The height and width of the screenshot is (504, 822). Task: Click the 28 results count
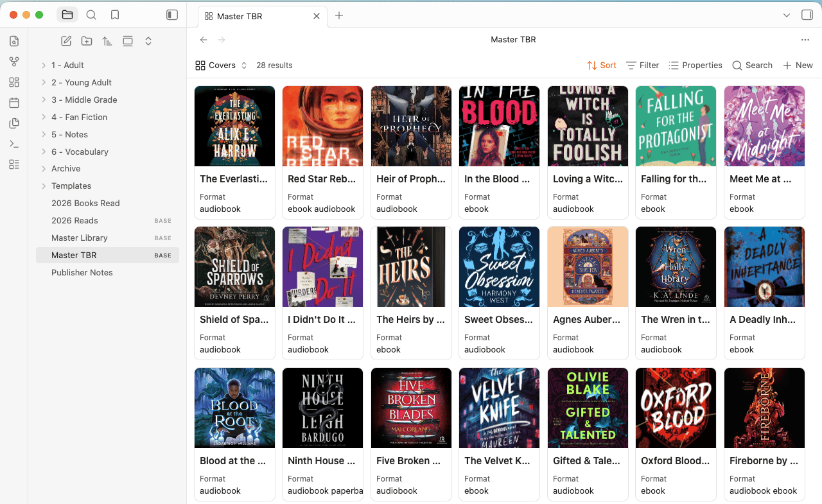pyautogui.click(x=274, y=65)
